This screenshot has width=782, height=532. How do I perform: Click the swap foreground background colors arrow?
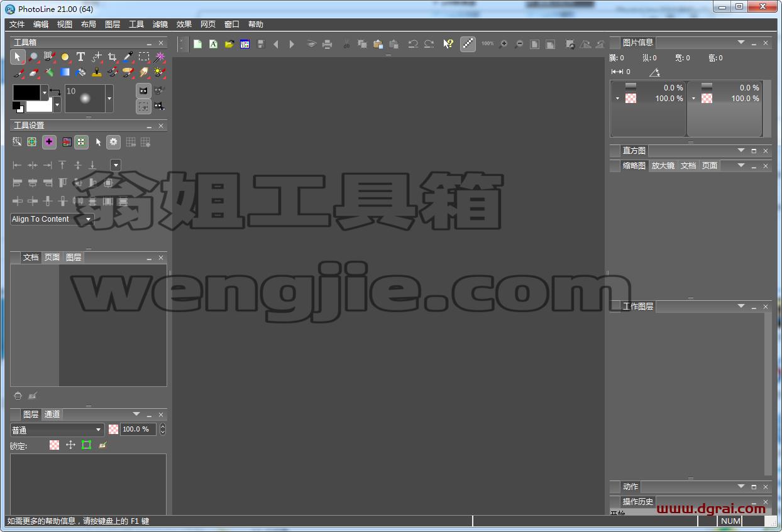click(x=55, y=92)
